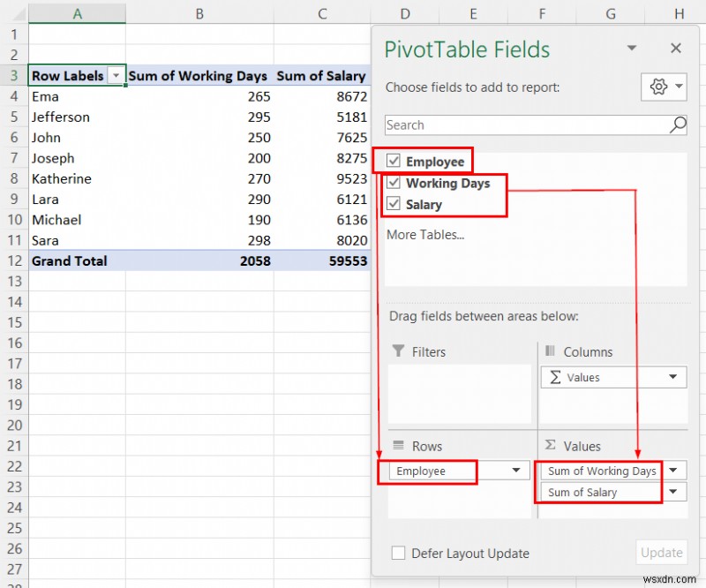Open the Sum of Working Days dropdown
706x588 pixels.
[x=674, y=470]
